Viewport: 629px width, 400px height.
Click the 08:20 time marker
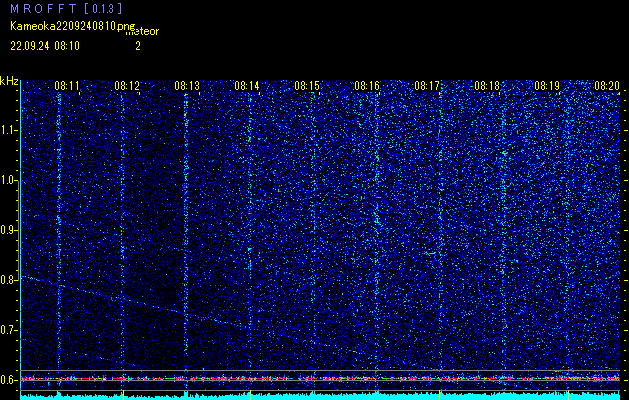tap(607, 85)
